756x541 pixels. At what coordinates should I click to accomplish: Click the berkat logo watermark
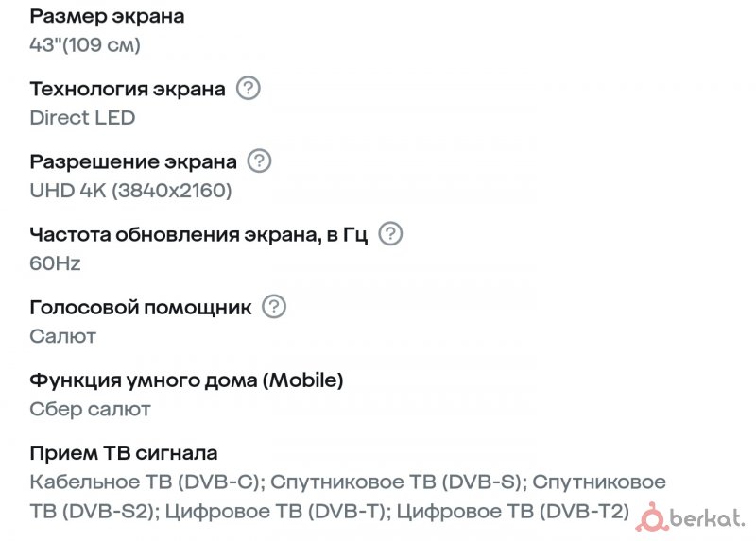coord(691,517)
